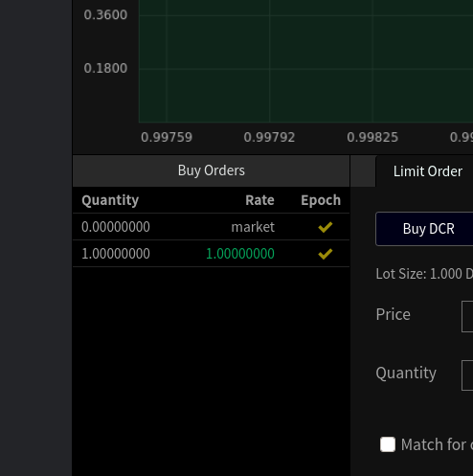Click the Quantity column header
The height and width of the screenshot is (476, 473).
pyautogui.click(x=110, y=200)
